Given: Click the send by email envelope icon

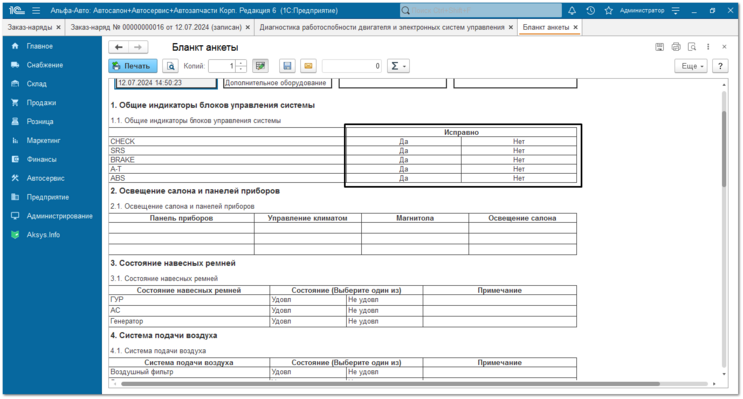Looking at the screenshot, I should [308, 66].
